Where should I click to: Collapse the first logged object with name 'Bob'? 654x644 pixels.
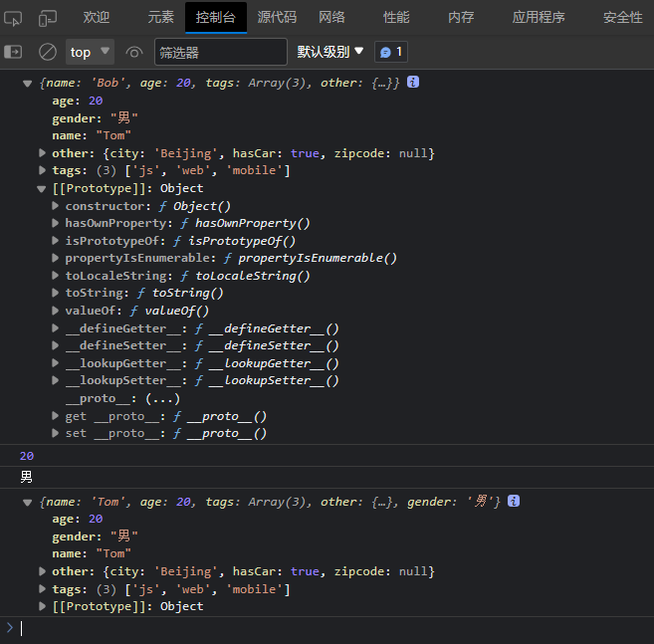click(28, 84)
